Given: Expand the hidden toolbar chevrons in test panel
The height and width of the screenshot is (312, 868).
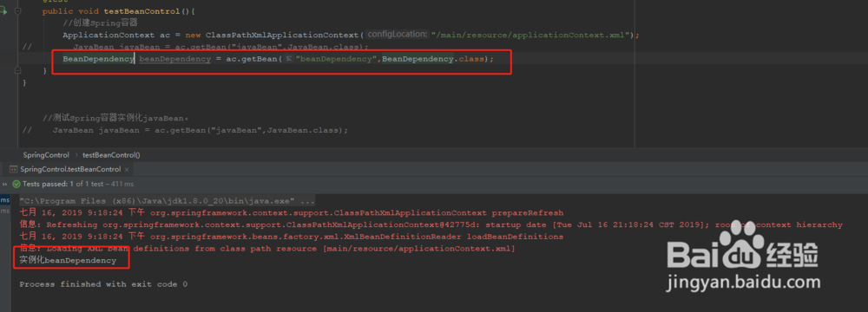Looking at the screenshot, I should click(x=4, y=185).
